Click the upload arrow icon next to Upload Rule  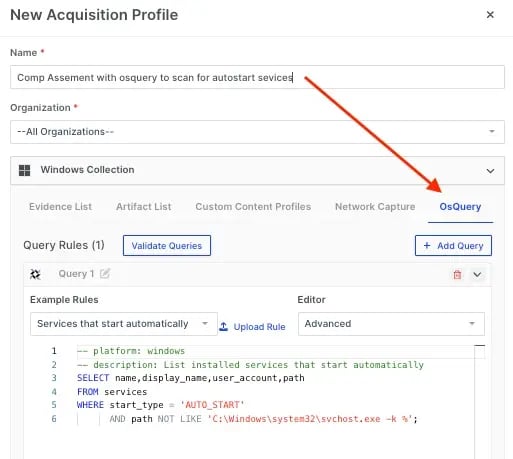[x=223, y=327]
